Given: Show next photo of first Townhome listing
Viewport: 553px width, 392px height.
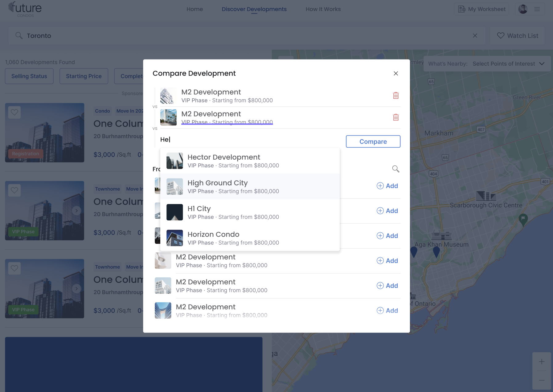Looking at the screenshot, I should pos(76,211).
